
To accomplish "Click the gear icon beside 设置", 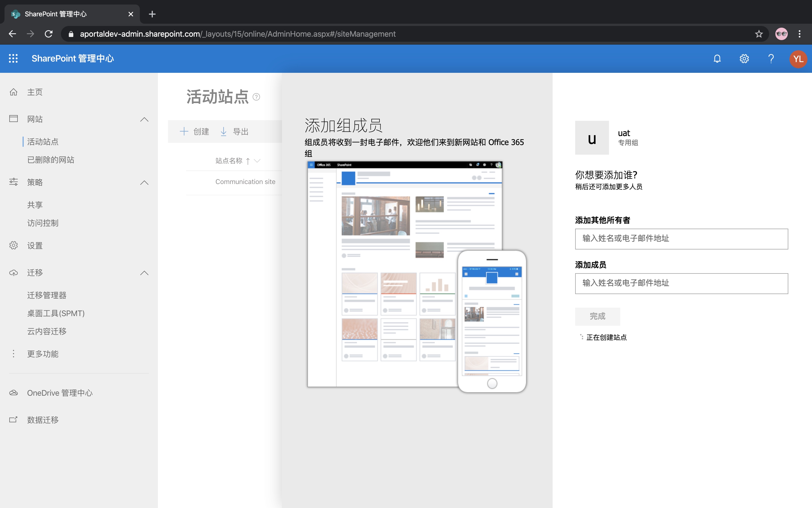I will 14,245.
